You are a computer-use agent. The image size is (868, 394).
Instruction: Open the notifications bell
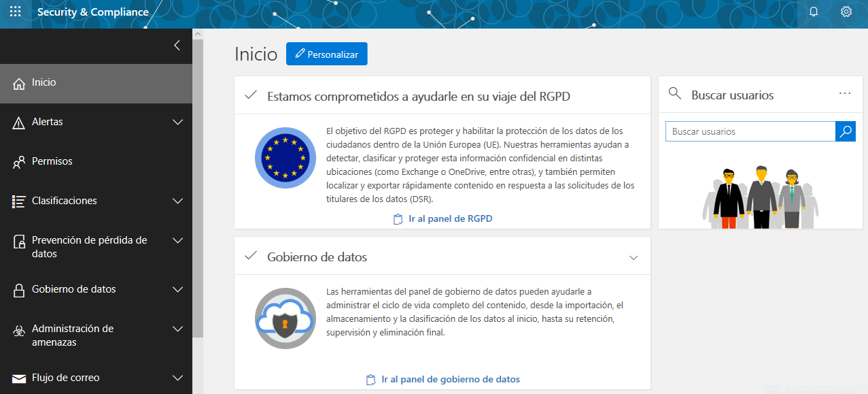814,12
